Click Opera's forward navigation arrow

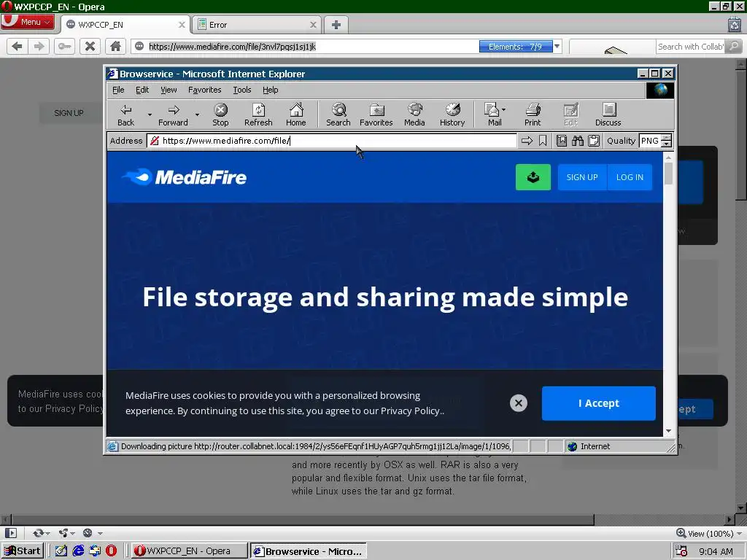click(39, 46)
